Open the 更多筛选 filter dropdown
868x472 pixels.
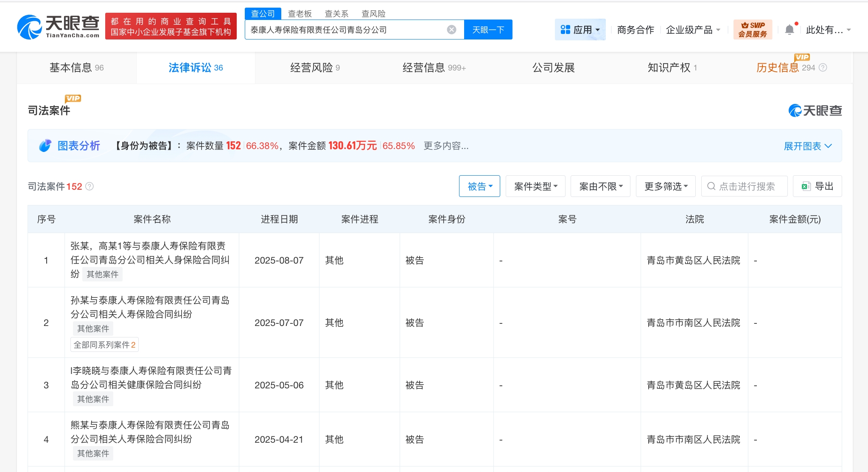click(x=666, y=186)
